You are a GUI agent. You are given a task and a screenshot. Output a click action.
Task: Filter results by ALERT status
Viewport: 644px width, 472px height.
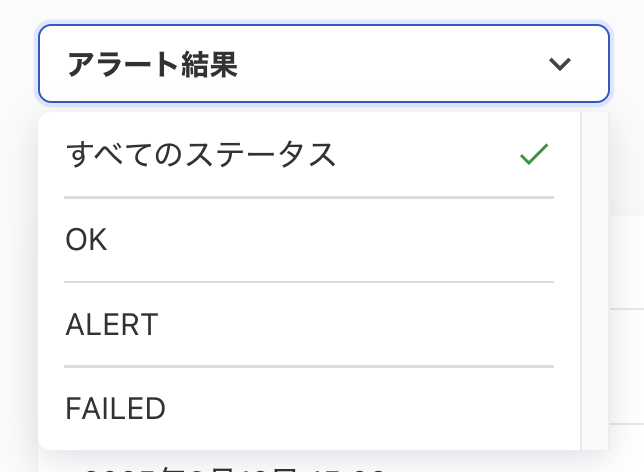111,324
